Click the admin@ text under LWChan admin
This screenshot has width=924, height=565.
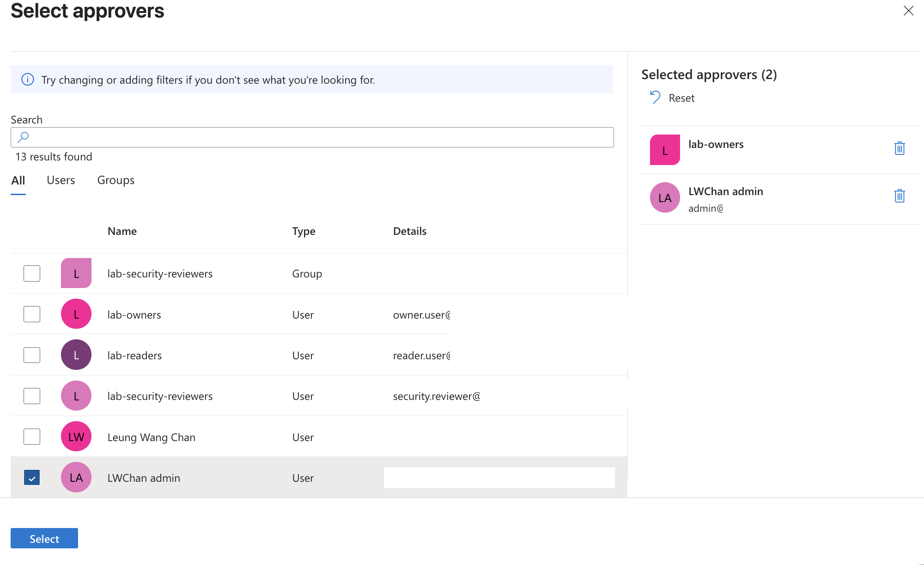point(705,209)
